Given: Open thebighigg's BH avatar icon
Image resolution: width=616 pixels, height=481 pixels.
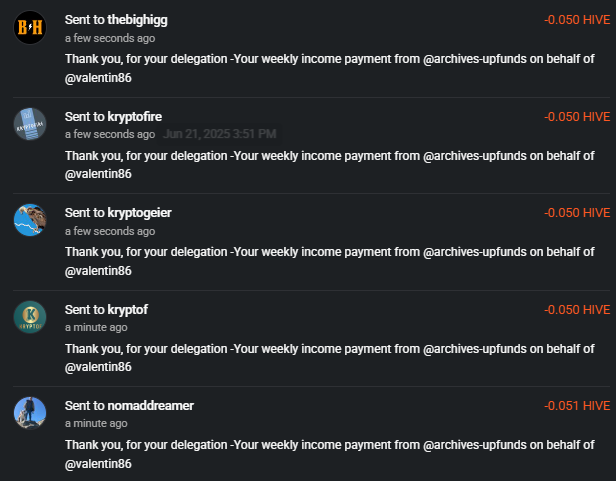Looking at the screenshot, I should click(x=30, y=27).
